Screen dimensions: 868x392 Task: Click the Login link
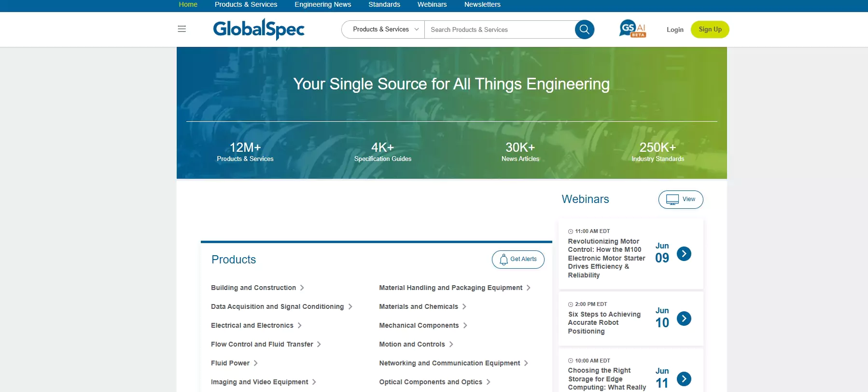tap(675, 29)
